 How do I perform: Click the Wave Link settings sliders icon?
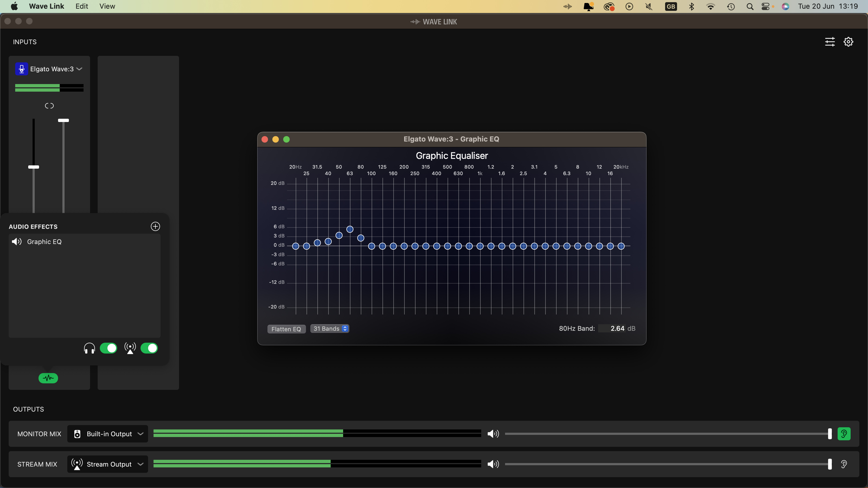830,42
